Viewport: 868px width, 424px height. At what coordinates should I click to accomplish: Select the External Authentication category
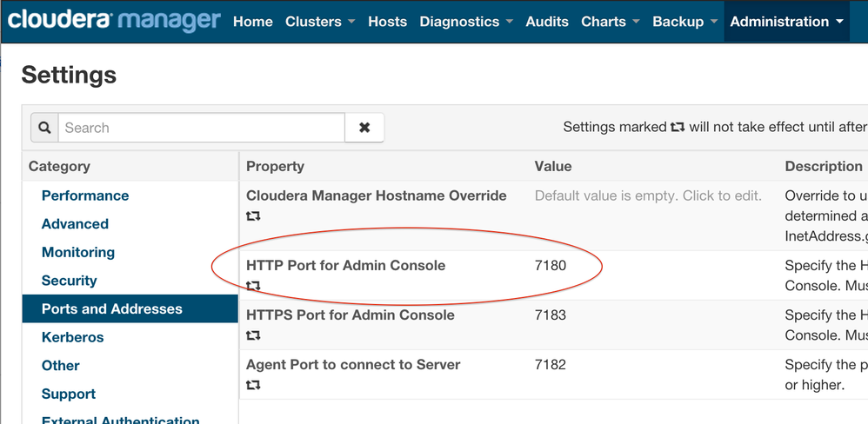pyautogui.click(x=121, y=421)
